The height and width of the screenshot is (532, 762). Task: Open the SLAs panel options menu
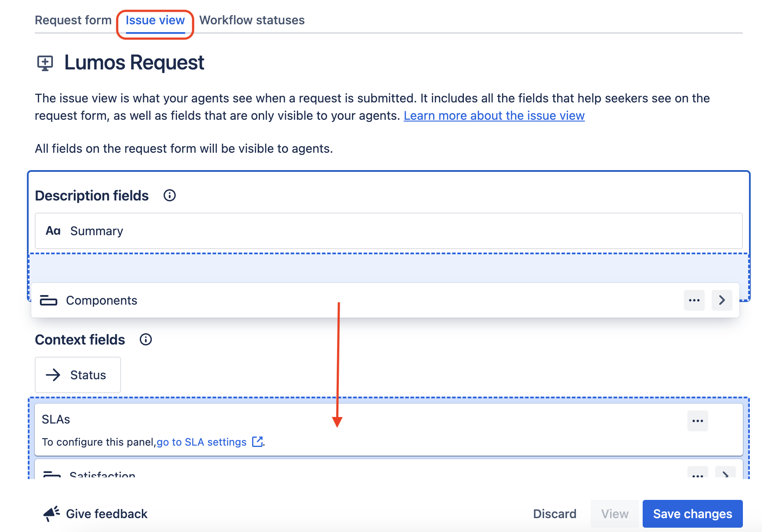click(697, 420)
